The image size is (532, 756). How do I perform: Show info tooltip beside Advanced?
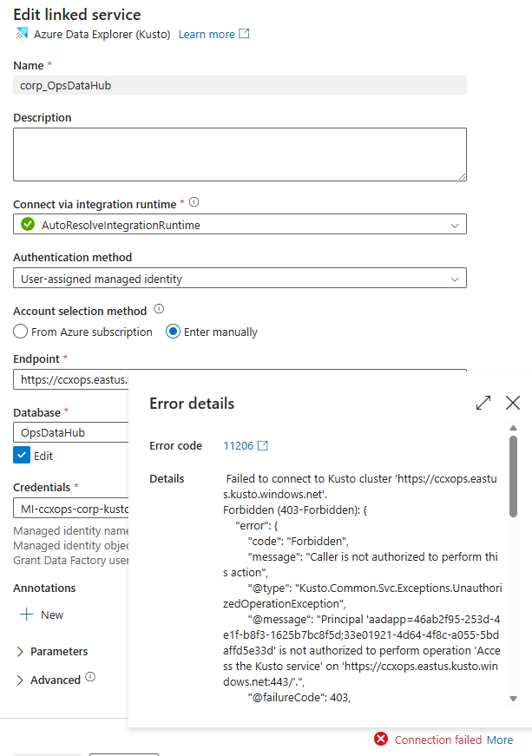coord(90,677)
